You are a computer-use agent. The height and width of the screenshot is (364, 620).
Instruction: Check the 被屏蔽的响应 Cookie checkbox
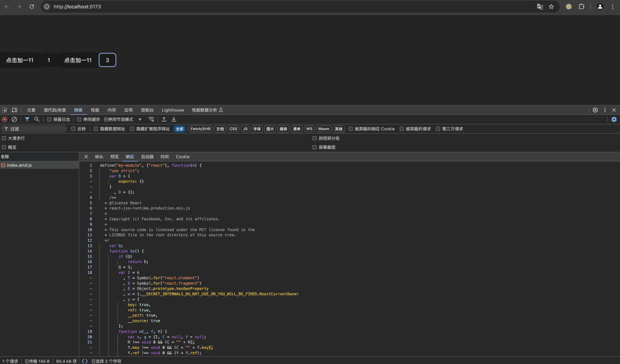[x=351, y=129]
